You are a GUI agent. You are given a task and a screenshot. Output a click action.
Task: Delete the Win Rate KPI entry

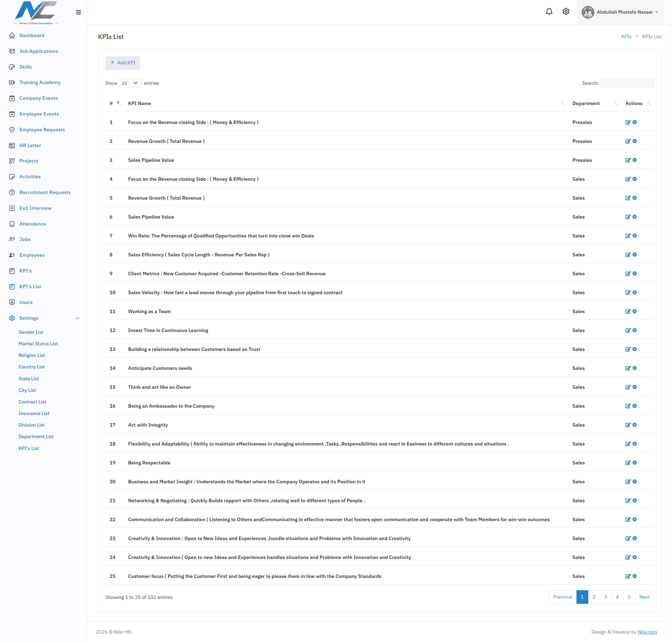point(635,236)
